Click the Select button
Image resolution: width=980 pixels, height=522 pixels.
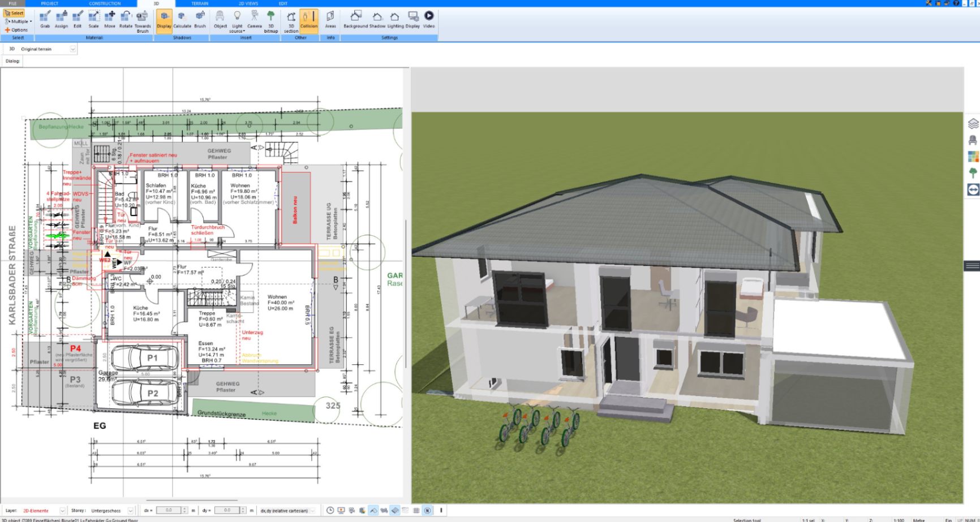(x=14, y=13)
